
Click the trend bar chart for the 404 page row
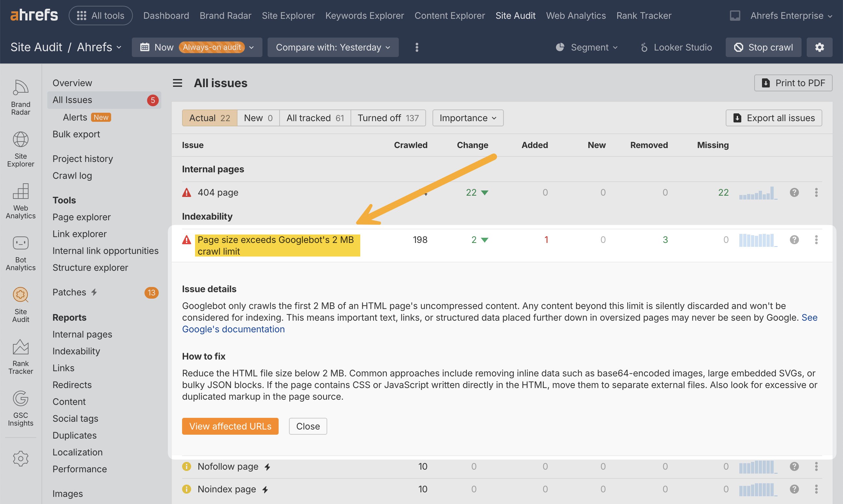coord(758,193)
